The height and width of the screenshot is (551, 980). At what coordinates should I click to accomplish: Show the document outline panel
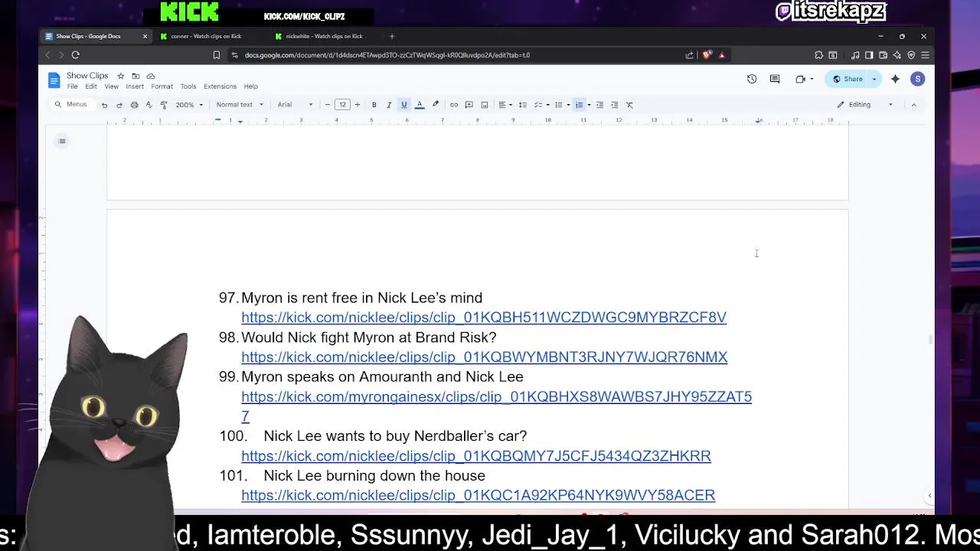[62, 141]
